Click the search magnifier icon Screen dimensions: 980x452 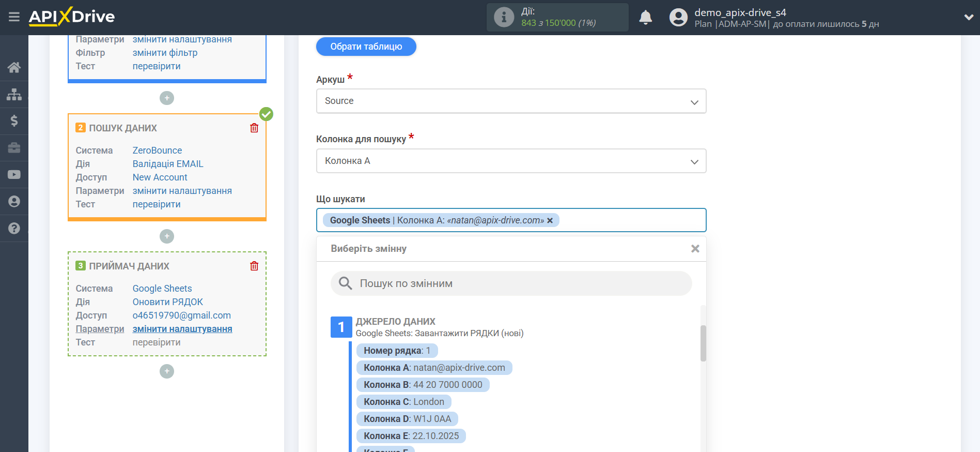click(345, 283)
